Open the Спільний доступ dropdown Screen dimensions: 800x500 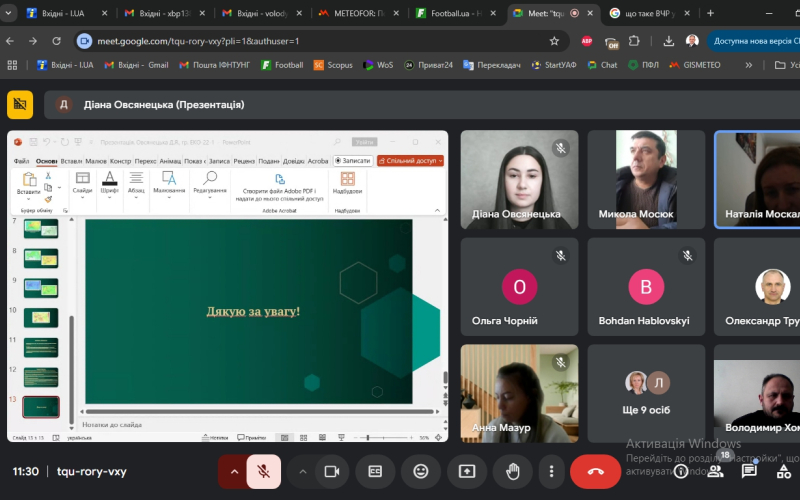pos(410,161)
